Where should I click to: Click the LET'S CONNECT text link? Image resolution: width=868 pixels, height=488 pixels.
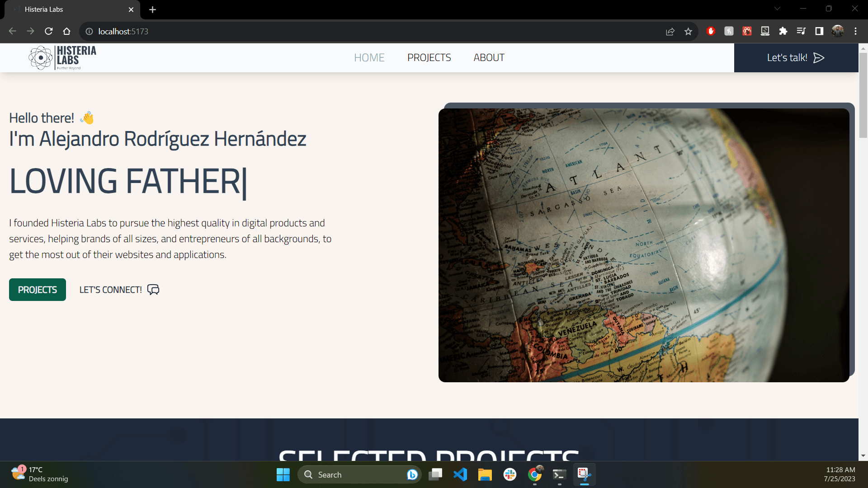point(118,290)
